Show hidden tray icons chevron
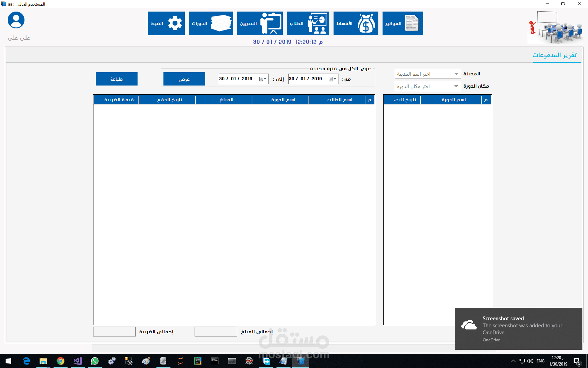 pos(513,361)
